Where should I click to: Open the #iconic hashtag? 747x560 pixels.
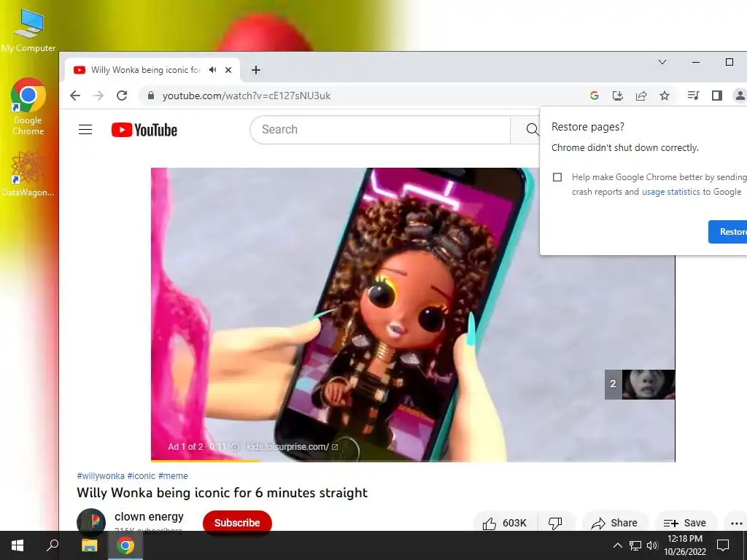[x=141, y=475]
